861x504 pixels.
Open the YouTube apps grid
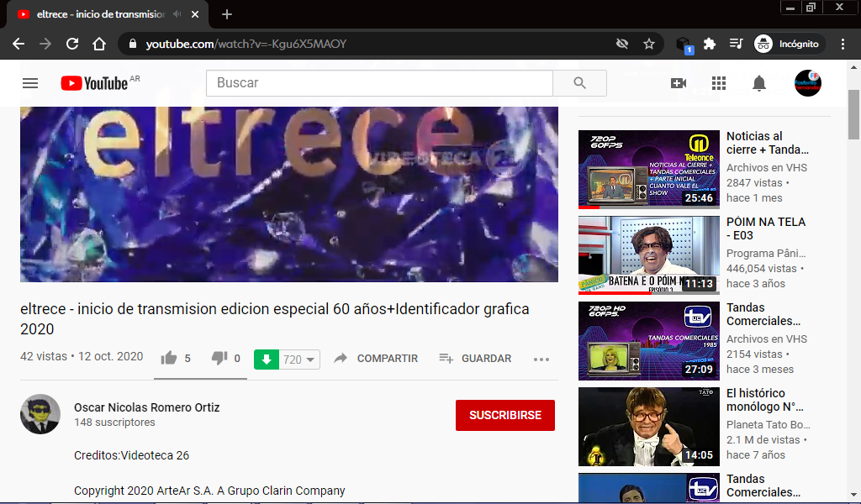tap(718, 83)
